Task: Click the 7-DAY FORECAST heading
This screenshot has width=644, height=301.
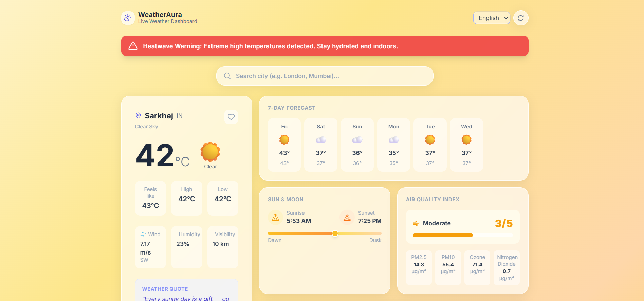Action: [x=292, y=108]
